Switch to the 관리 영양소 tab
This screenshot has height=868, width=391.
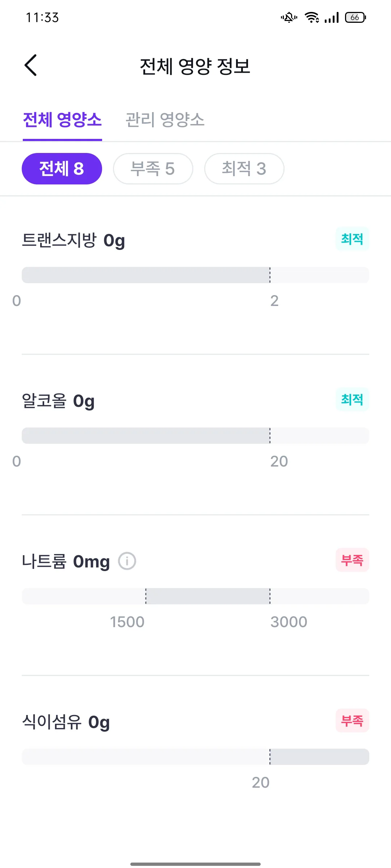coord(165,120)
